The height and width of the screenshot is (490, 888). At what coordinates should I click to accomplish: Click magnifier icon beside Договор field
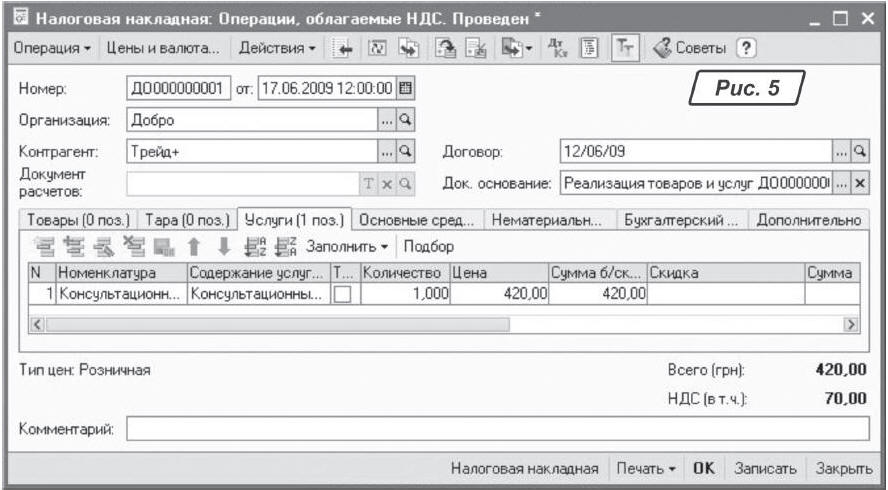click(858, 151)
